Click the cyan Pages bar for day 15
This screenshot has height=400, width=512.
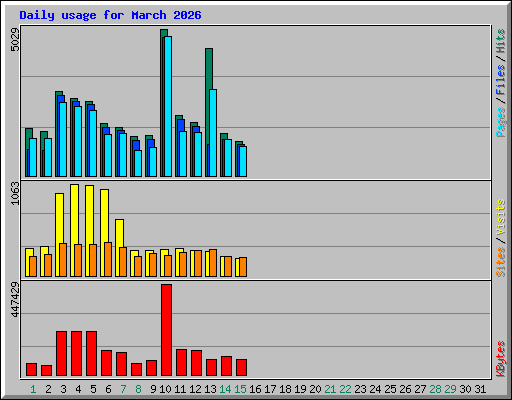click(243, 161)
